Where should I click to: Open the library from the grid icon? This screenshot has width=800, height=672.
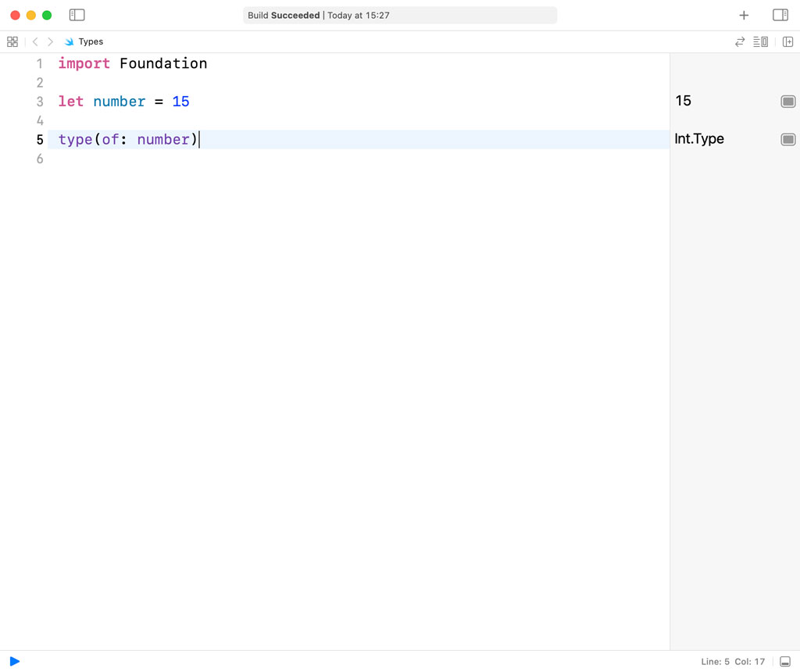(x=12, y=41)
